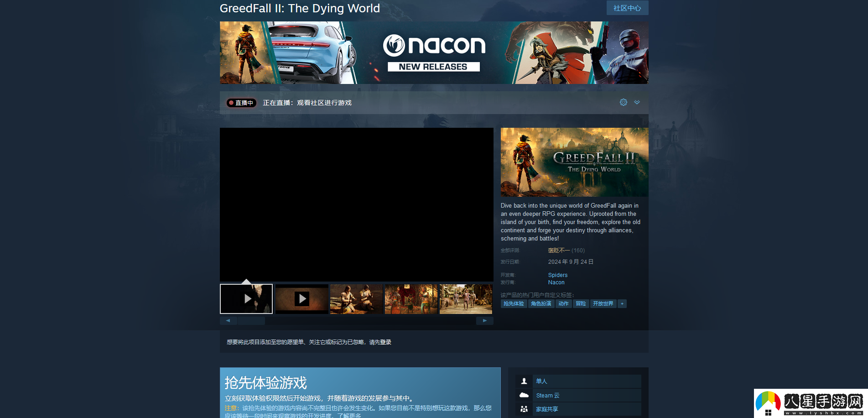Play the first trailer thumbnail
Viewport: 868px width, 418px height.
[x=246, y=299]
